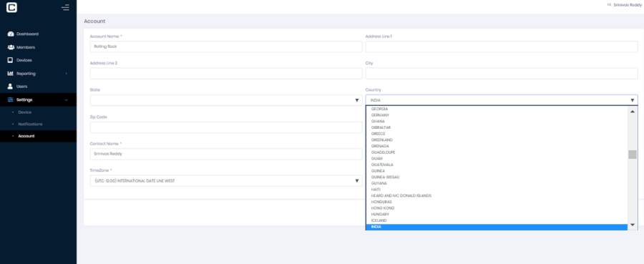Collapse sidebar using hamburger menu icon
The width and height of the screenshot is (644, 264).
[x=65, y=7]
